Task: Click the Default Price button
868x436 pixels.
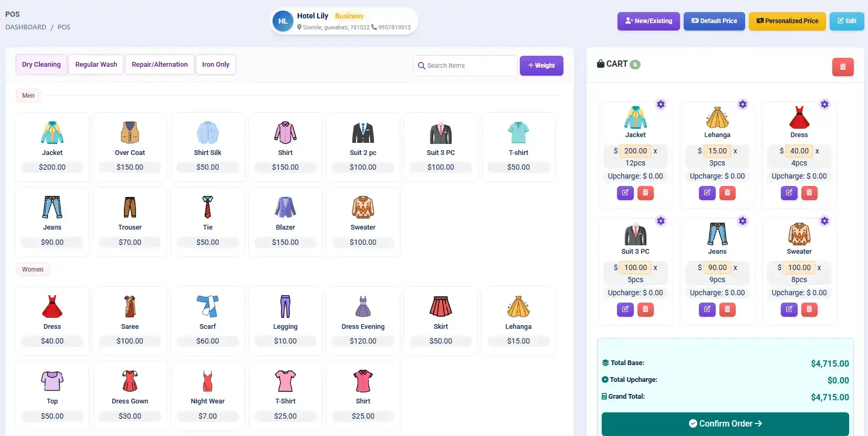Action: click(714, 21)
